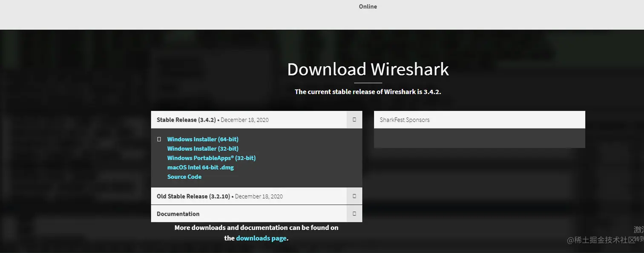Click the Old Stable Release toggle icon

[x=354, y=196]
